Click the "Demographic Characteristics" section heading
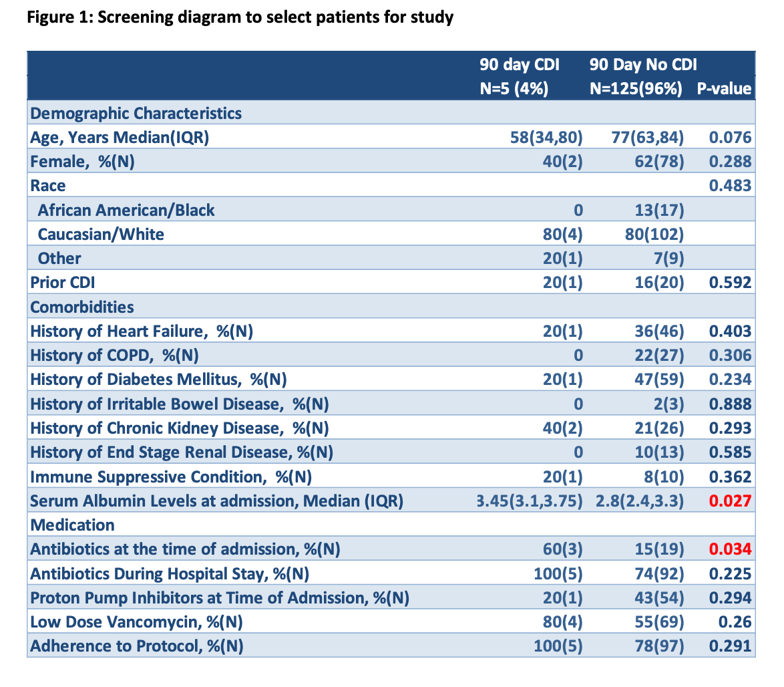The image size is (784, 687). (136, 113)
